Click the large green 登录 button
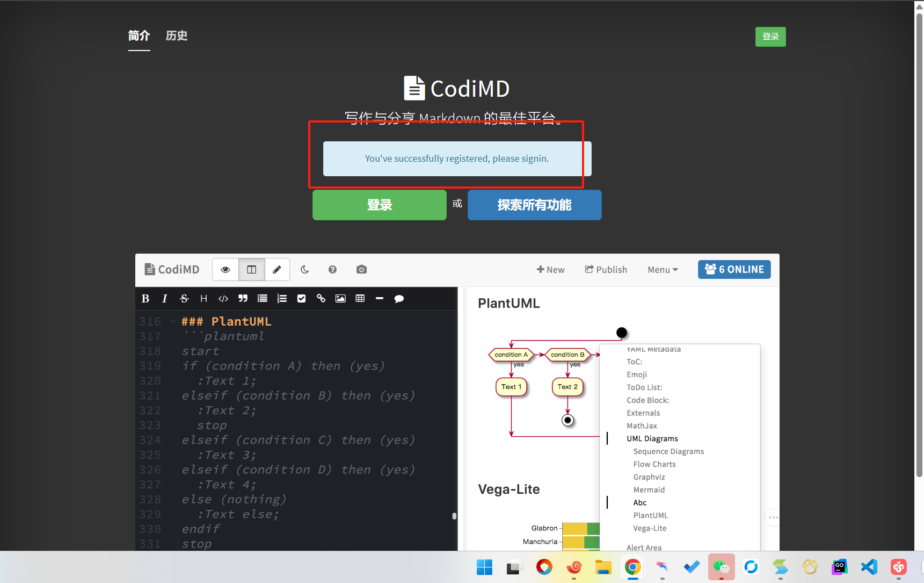Viewport: 924px width, 583px height. coord(379,205)
